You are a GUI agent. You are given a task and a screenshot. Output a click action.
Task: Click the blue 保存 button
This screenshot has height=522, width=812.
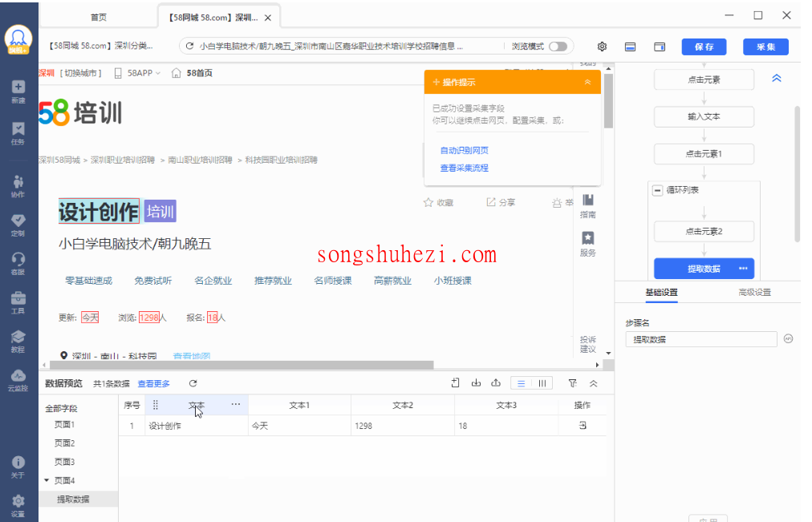click(704, 47)
